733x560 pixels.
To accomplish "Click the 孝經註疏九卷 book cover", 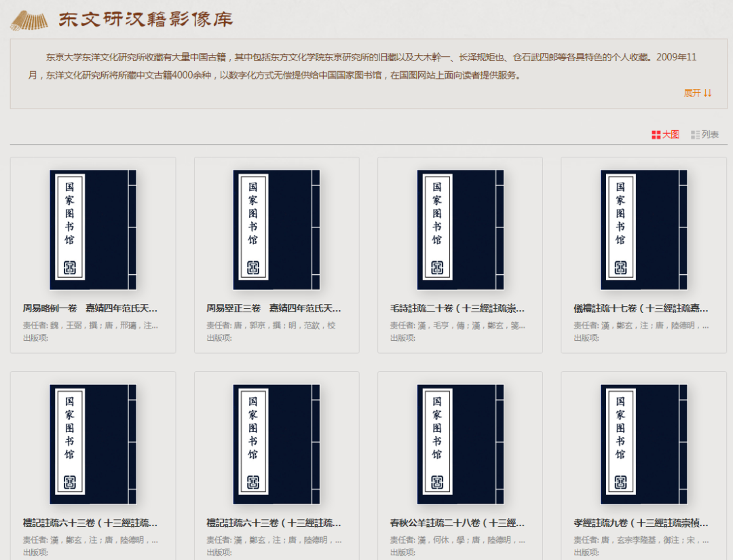I will (643, 445).
